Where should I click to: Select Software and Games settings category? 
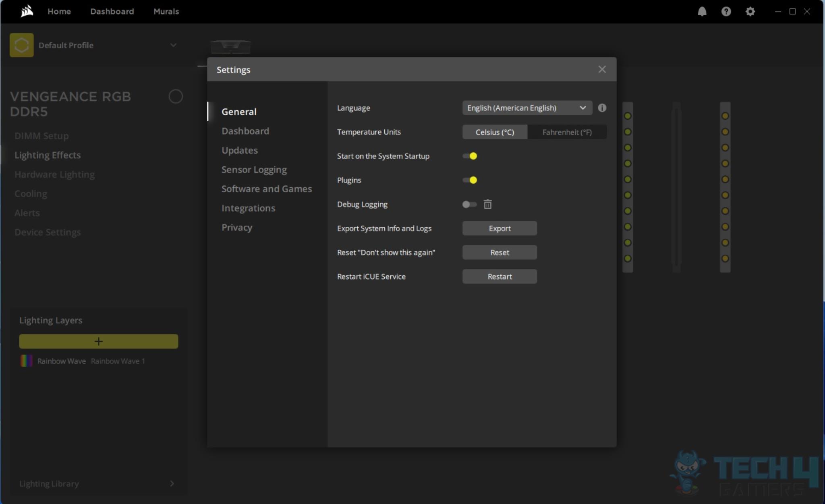267,189
